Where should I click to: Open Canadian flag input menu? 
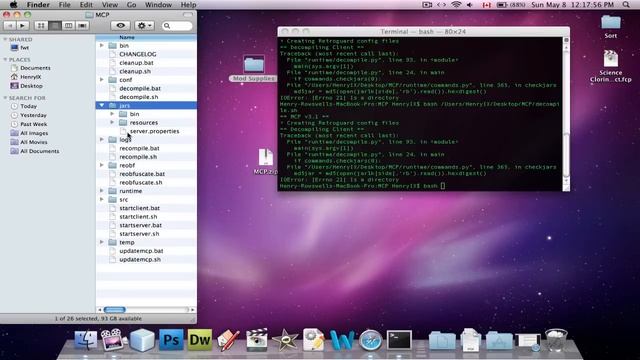click(x=487, y=5)
